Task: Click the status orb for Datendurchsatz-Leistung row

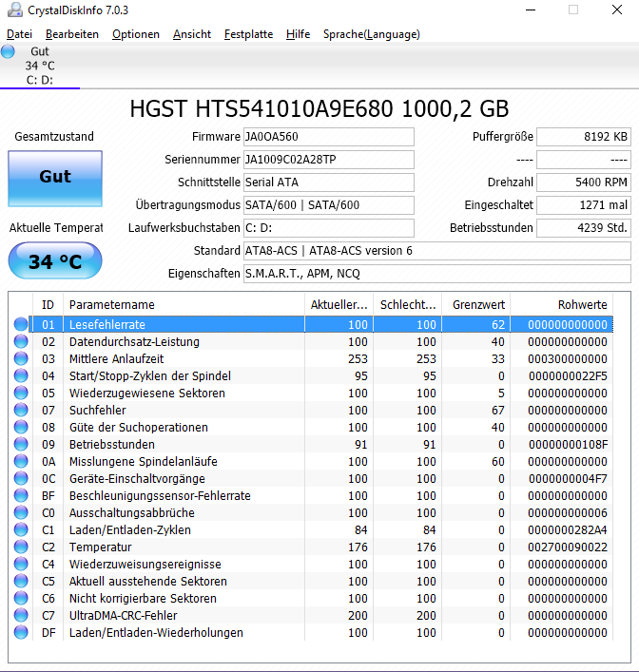Action: 21,341
